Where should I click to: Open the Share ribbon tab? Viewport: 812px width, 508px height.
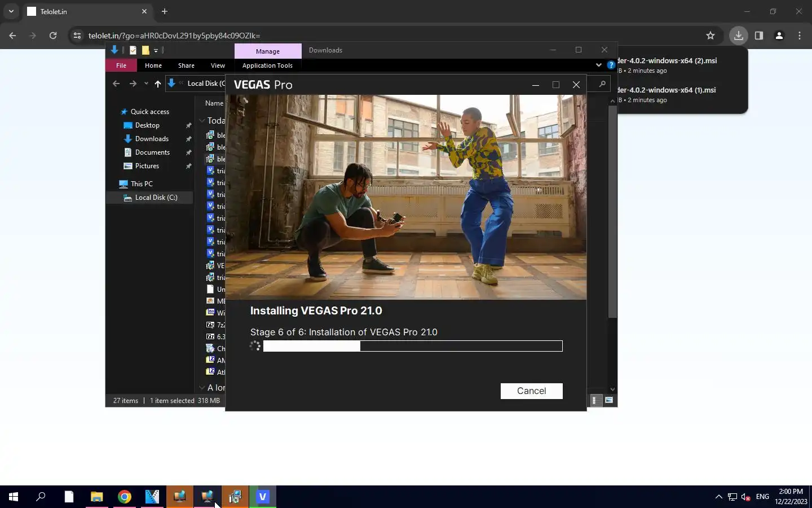pyautogui.click(x=186, y=65)
